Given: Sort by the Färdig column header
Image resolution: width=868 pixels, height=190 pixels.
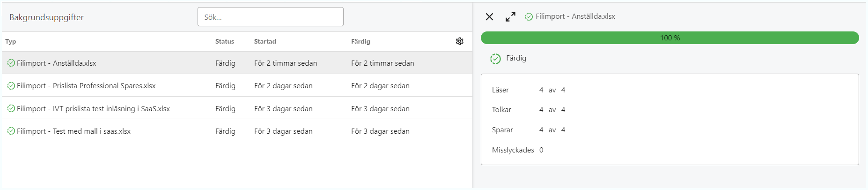Looking at the screenshot, I should tap(360, 41).
